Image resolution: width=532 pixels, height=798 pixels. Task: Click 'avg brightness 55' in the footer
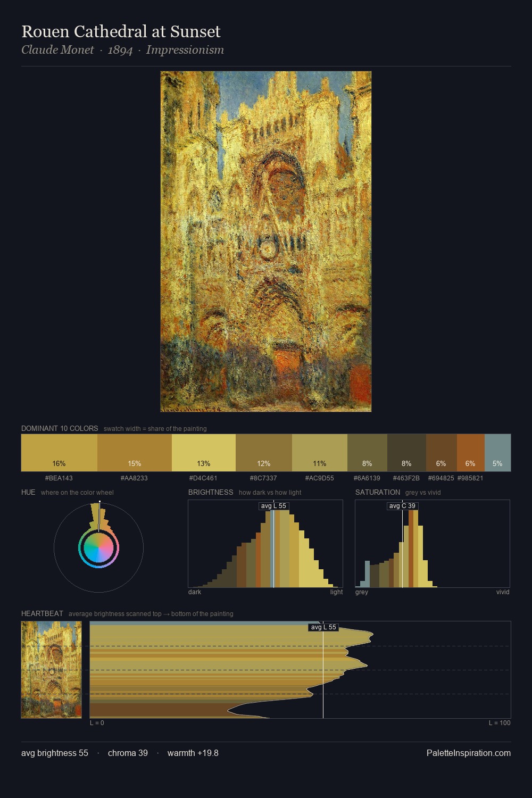(55, 753)
